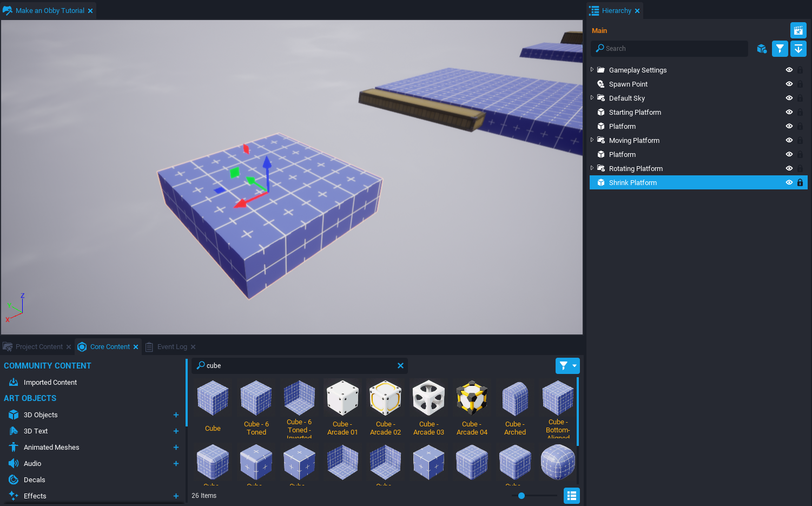Click the Imported Content link
Screen dimensions: 812x506
(50, 382)
